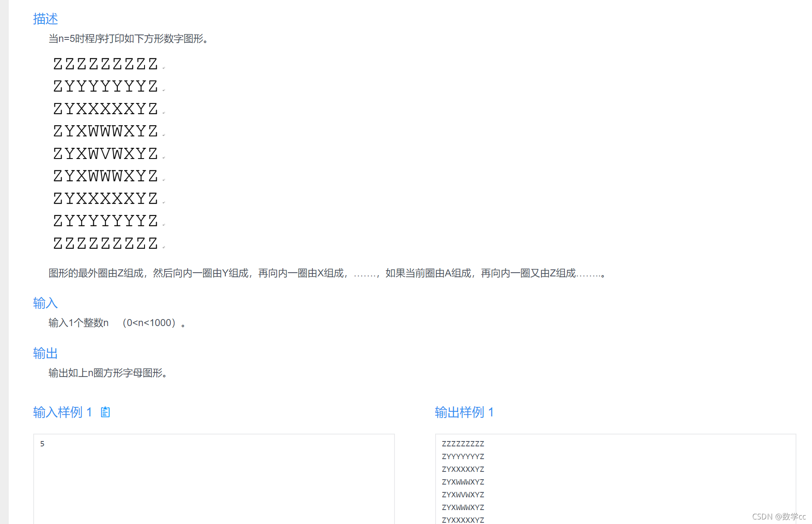The image size is (812, 524).
Task: Click the ZYXWVWXYZ line in sample output
Action: click(463, 495)
